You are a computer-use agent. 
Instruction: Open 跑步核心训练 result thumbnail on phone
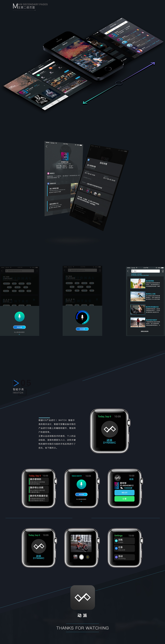click(138, 297)
